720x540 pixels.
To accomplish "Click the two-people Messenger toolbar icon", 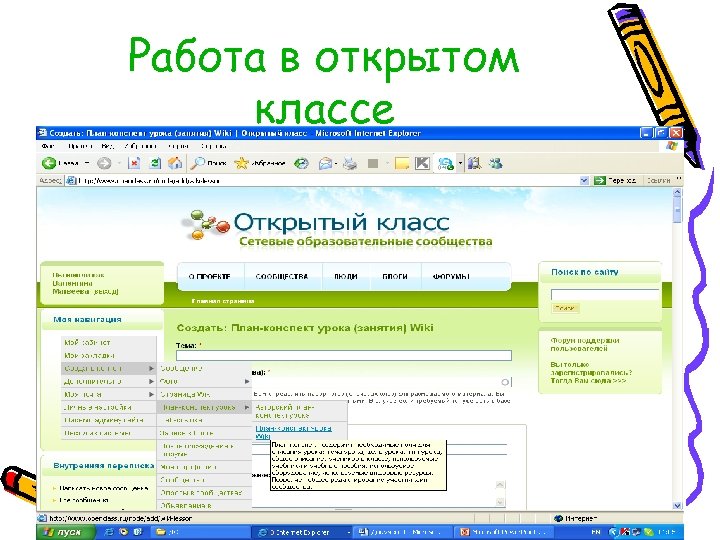I will coord(495,163).
